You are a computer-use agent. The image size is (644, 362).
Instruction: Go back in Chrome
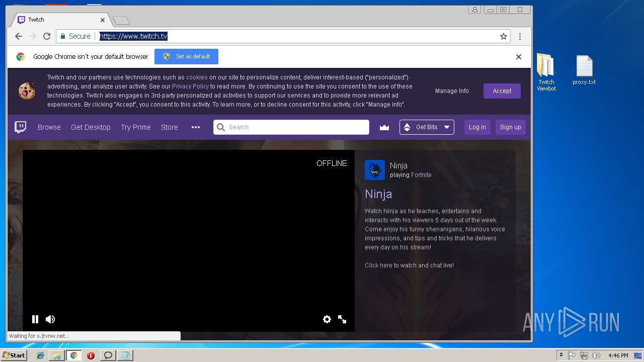click(x=19, y=36)
